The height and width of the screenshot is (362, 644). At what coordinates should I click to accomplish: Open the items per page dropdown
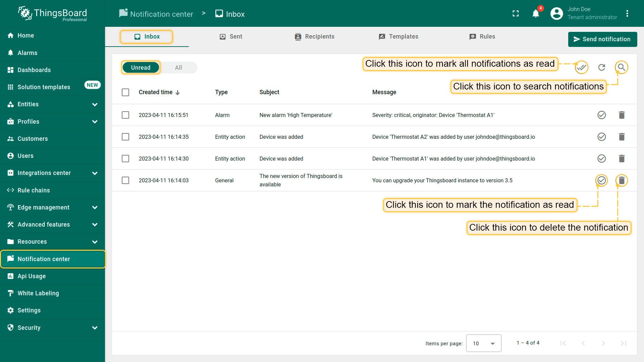pyautogui.click(x=483, y=343)
